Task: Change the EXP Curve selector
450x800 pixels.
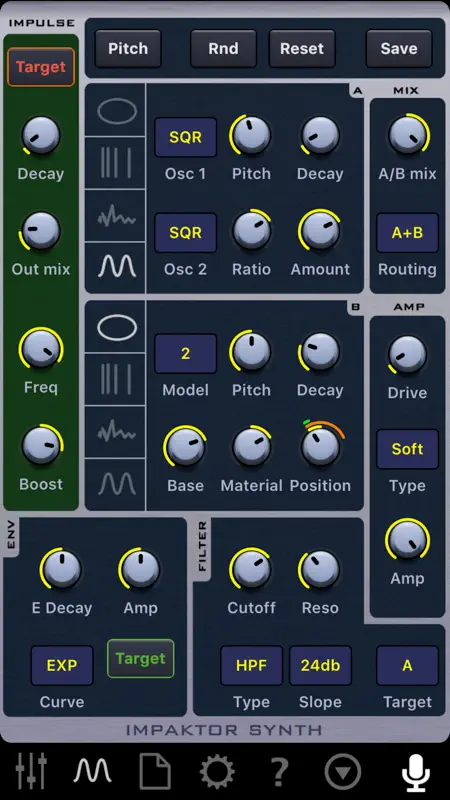Action: tap(62, 665)
